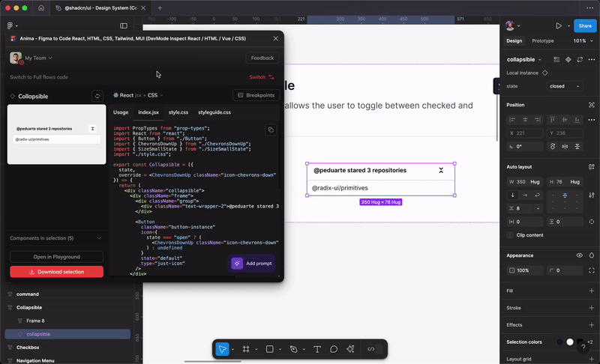Open the Actions AI sparkle tool
The height and width of the screenshot is (364, 600).
(x=350, y=349)
